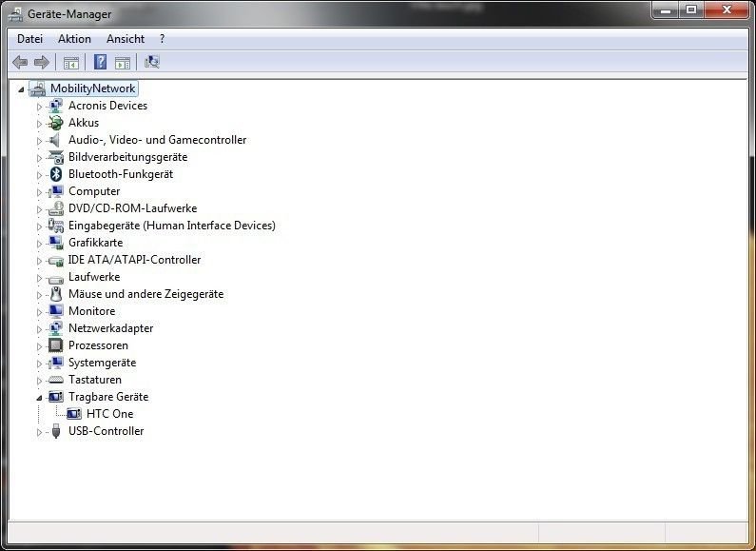Viewport: 756px width, 551px height.
Task: Toggle the console tree pane icon
Action: 71,62
